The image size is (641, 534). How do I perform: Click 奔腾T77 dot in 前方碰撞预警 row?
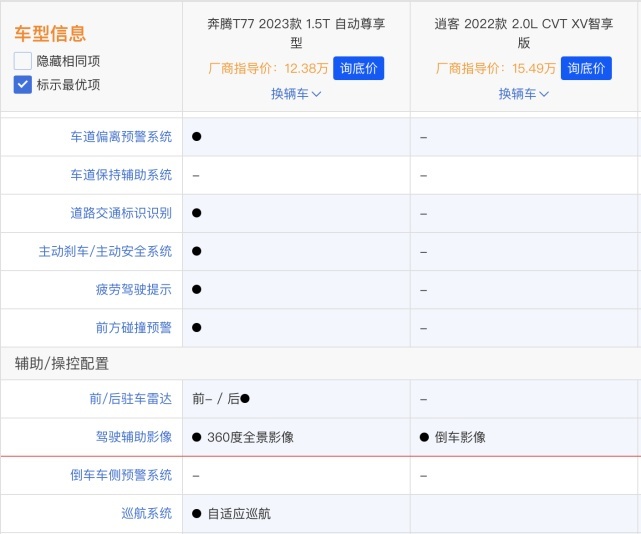[197, 328]
